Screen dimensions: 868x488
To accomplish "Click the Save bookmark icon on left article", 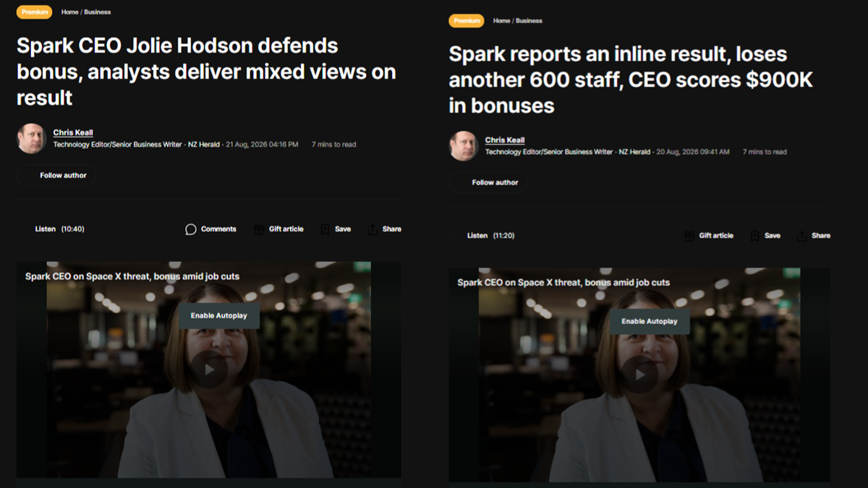I will click(325, 229).
